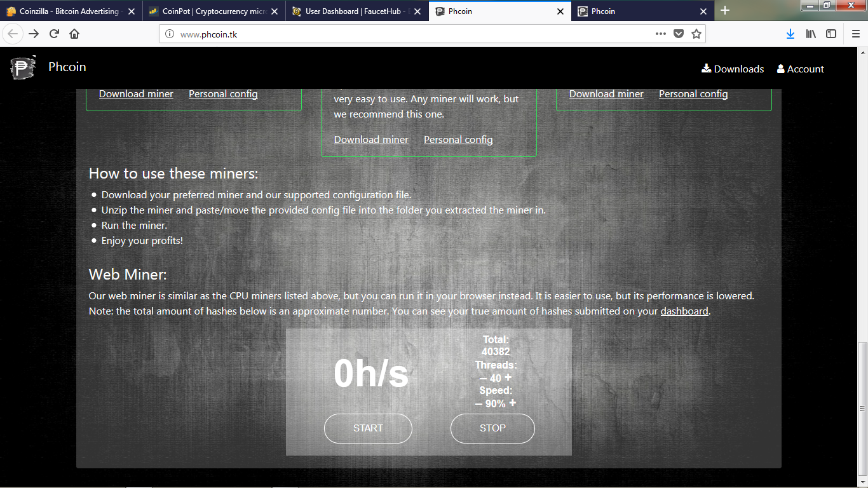Open Personal config in the middle card
This screenshot has height=488, width=868.
click(458, 140)
